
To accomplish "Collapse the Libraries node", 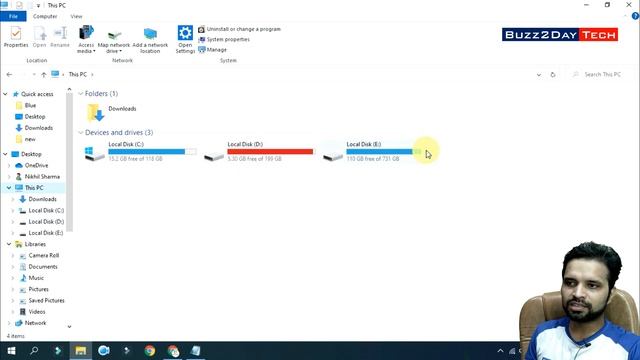I will 9,244.
